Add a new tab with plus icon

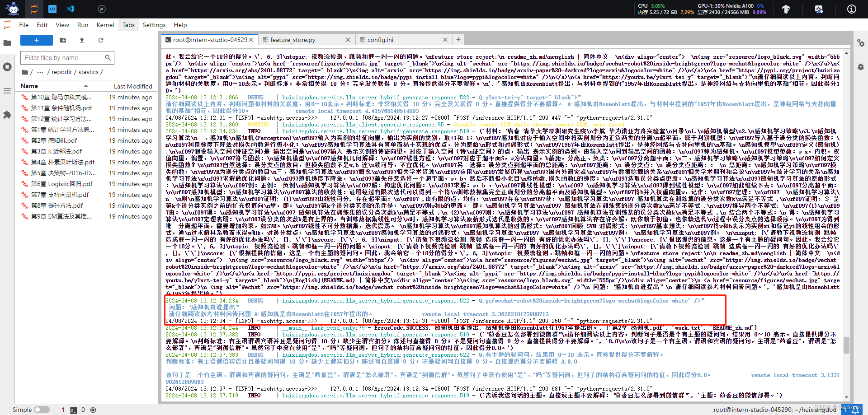(x=458, y=39)
